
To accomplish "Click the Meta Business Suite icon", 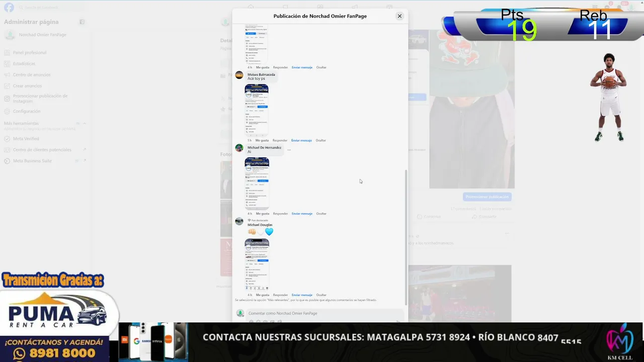I will pos(7,161).
